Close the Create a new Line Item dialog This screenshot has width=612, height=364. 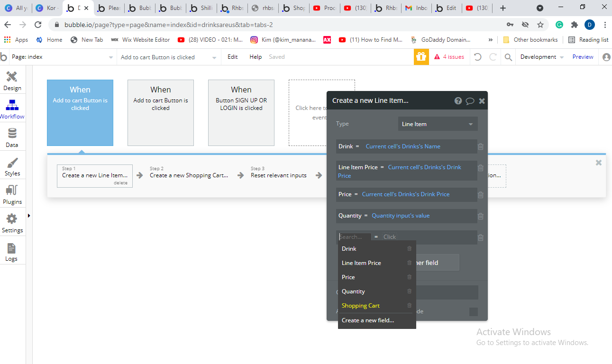pyautogui.click(x=482, y=100)
